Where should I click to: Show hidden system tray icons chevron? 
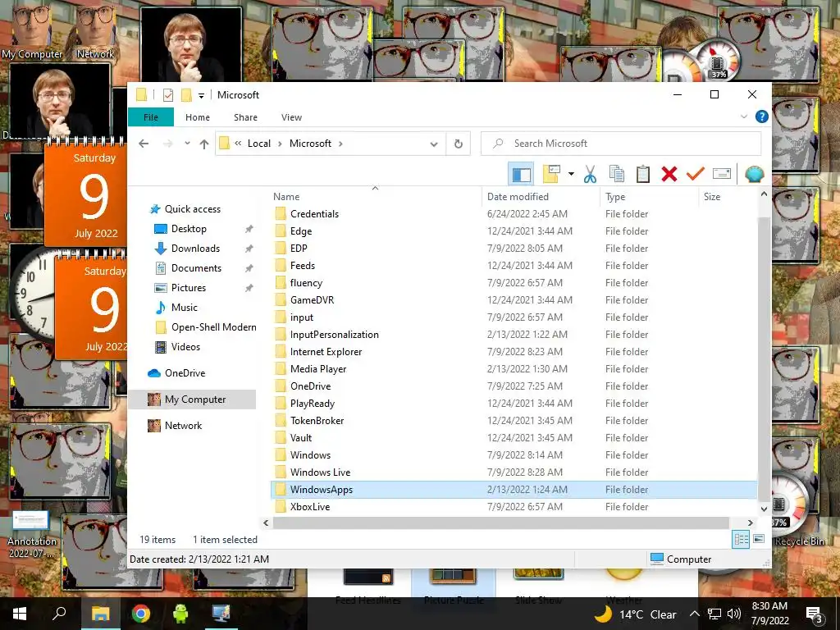point(694,614)
